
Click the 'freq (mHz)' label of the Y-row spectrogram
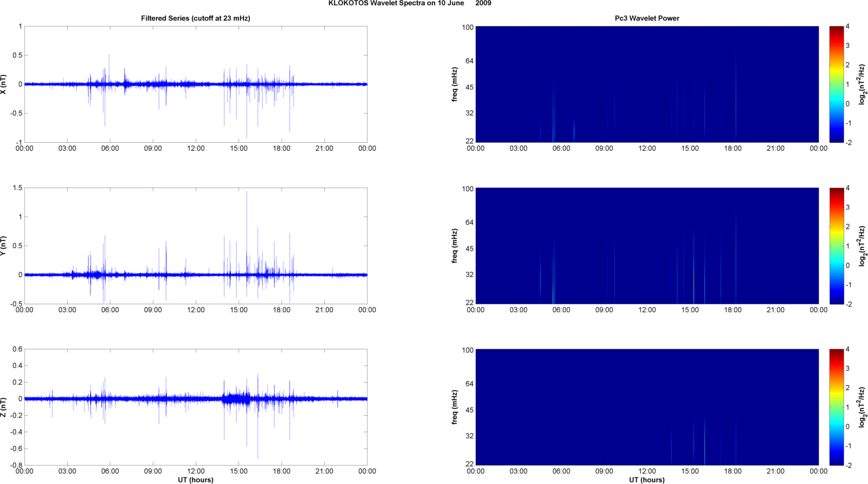[x=454, y=246]
